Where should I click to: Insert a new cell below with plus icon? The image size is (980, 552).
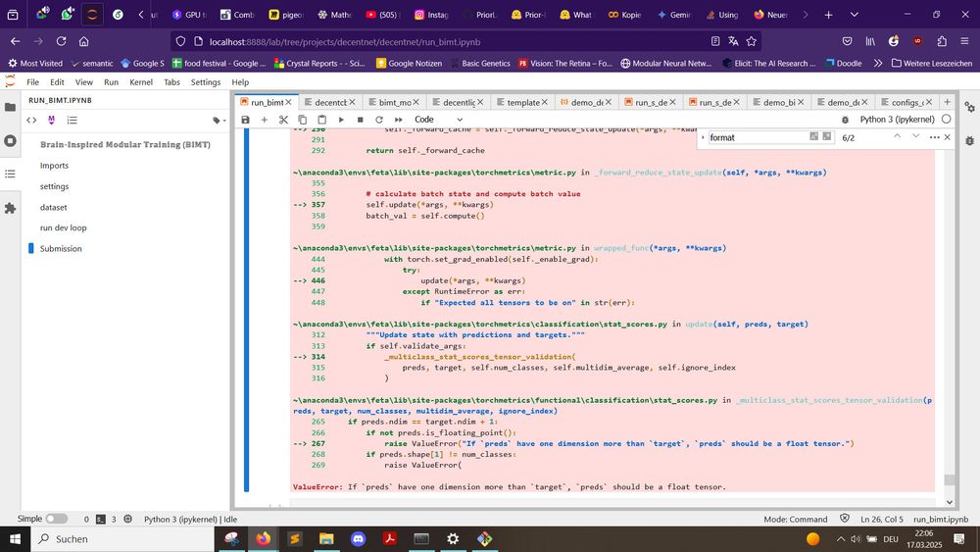tap(264, 120)
